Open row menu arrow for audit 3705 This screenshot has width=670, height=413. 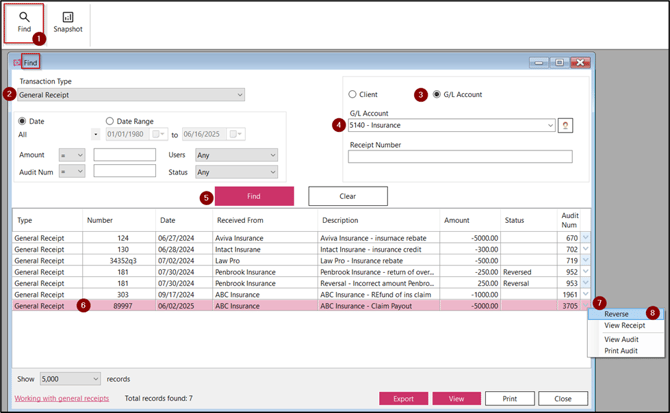[584, 307]
